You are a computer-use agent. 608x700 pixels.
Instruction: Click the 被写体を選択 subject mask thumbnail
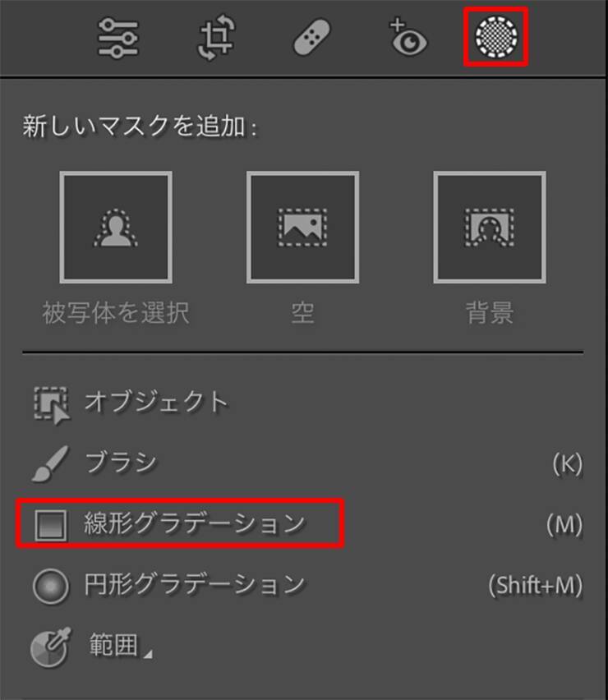click(116, 228)
